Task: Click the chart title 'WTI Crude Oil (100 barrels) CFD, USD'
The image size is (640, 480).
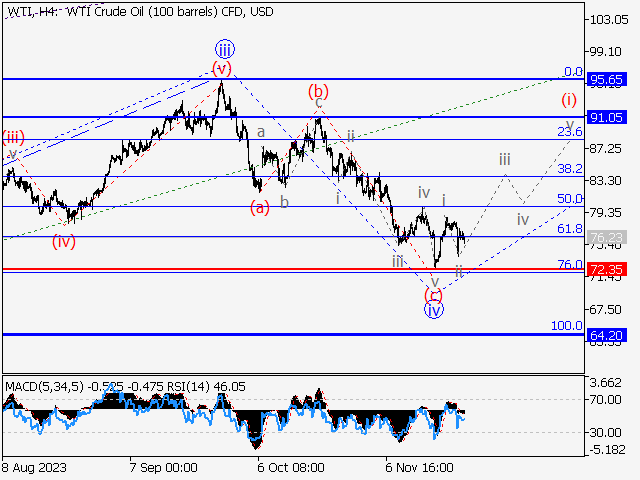Action: tap(170, 11)
